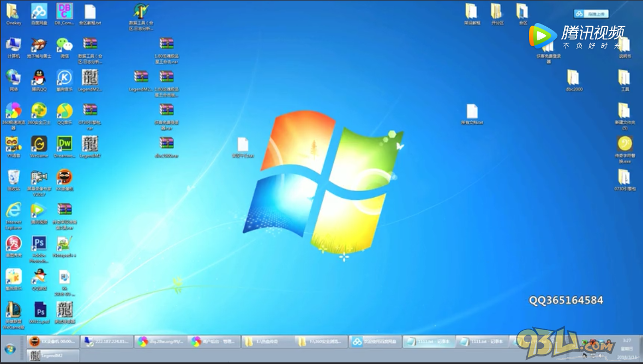Open the 工具 folder
643x364 pixels.
coord(624,81)
